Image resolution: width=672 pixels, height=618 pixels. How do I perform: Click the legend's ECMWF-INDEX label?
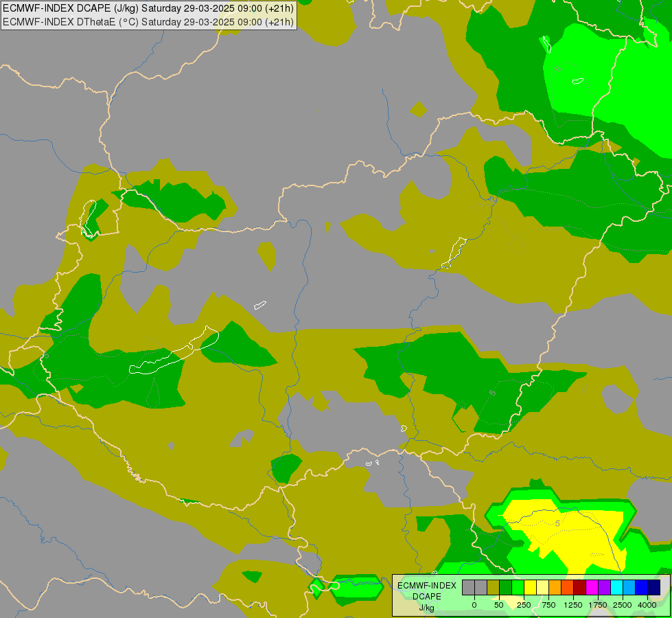[427, 586]
